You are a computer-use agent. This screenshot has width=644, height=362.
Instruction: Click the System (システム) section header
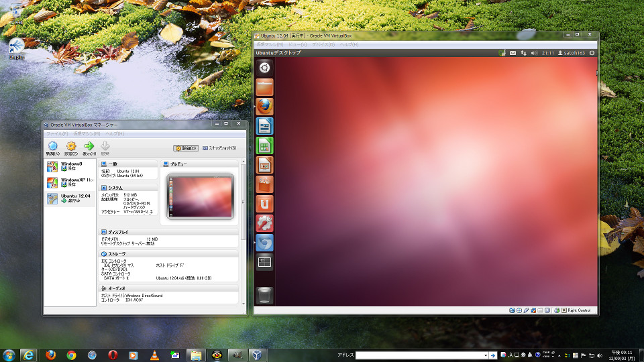(128, 188)
